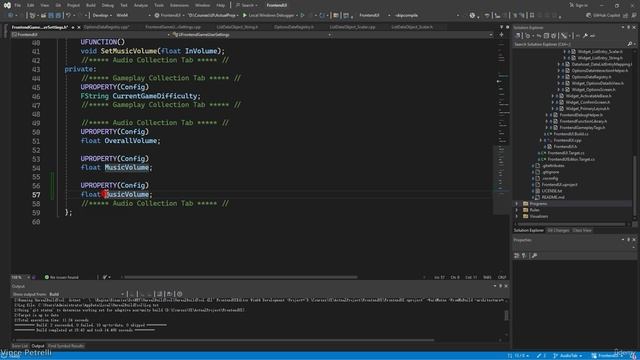
Task: Click SetMusicVolume function name
Action: (x=129, y=51)
